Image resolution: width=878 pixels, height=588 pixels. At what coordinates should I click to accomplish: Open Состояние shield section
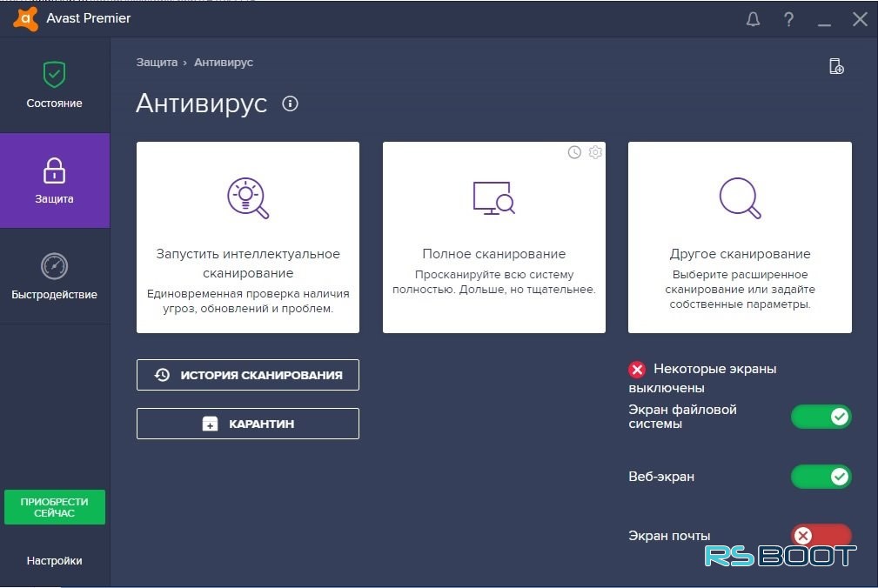54,85
